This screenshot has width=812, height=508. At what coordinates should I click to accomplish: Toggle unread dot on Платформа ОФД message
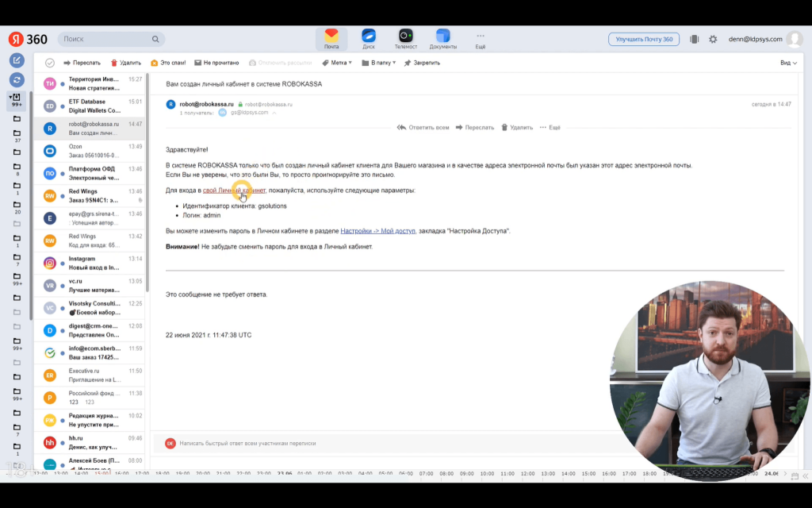[63, 173]
